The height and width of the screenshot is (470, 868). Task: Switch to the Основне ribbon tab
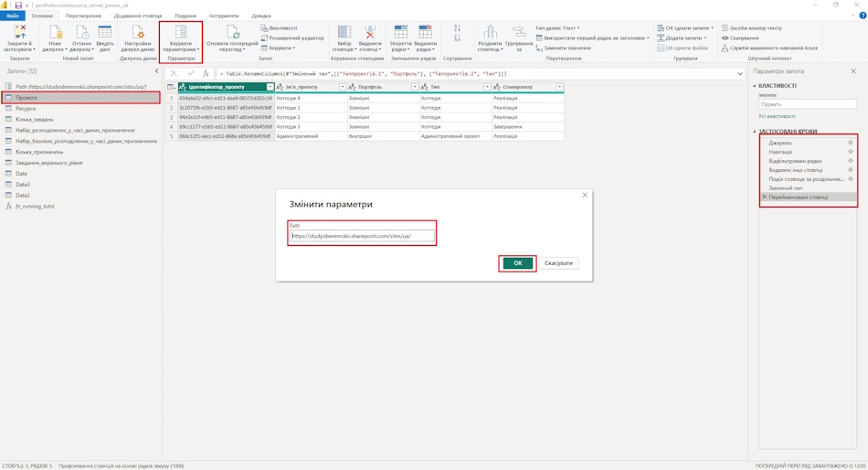click(42, 16)
